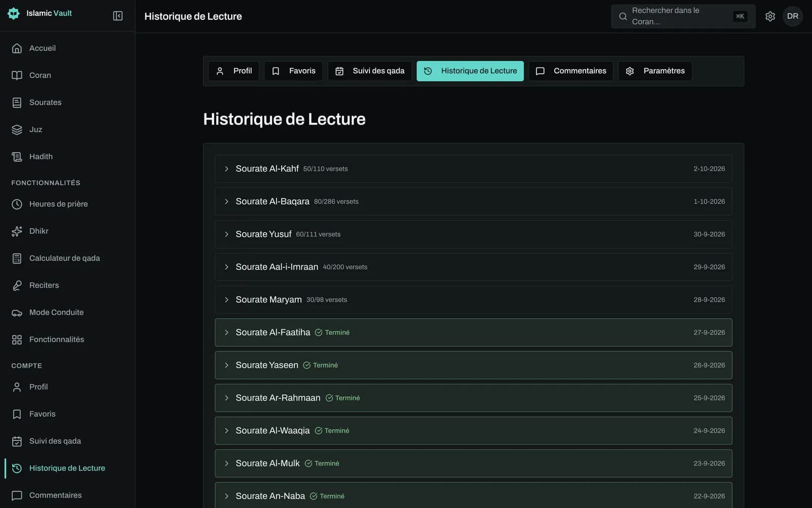This screenshot has width=812, height=508.
Task: Open Historique de Lecture sidebar link
Action: click(x=67, y=468)
